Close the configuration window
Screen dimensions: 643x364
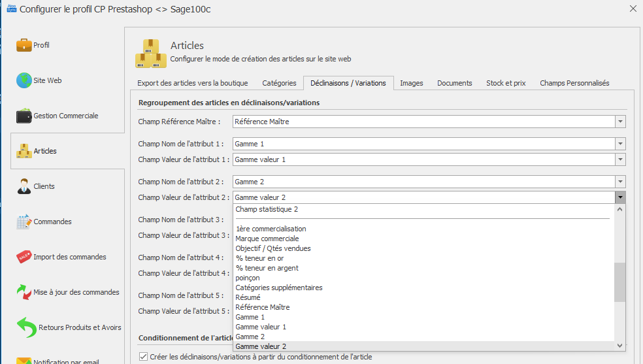[633, 8]
